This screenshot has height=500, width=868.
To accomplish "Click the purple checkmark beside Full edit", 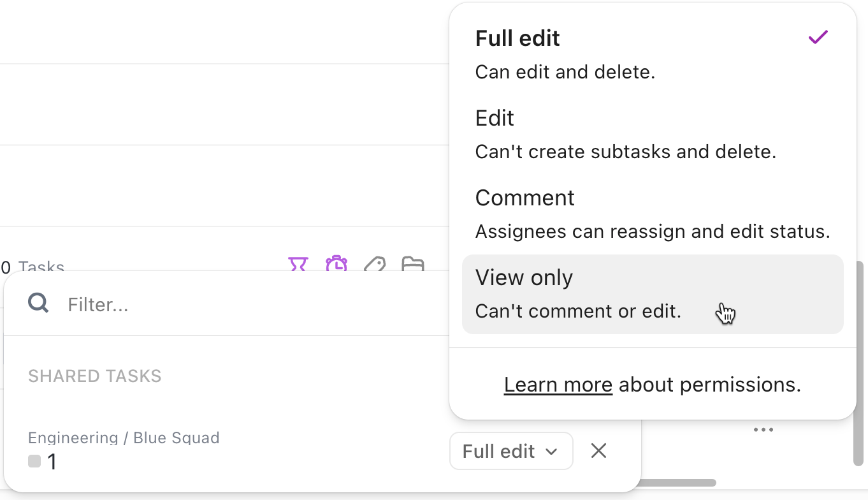I will [x=818, y=38].
